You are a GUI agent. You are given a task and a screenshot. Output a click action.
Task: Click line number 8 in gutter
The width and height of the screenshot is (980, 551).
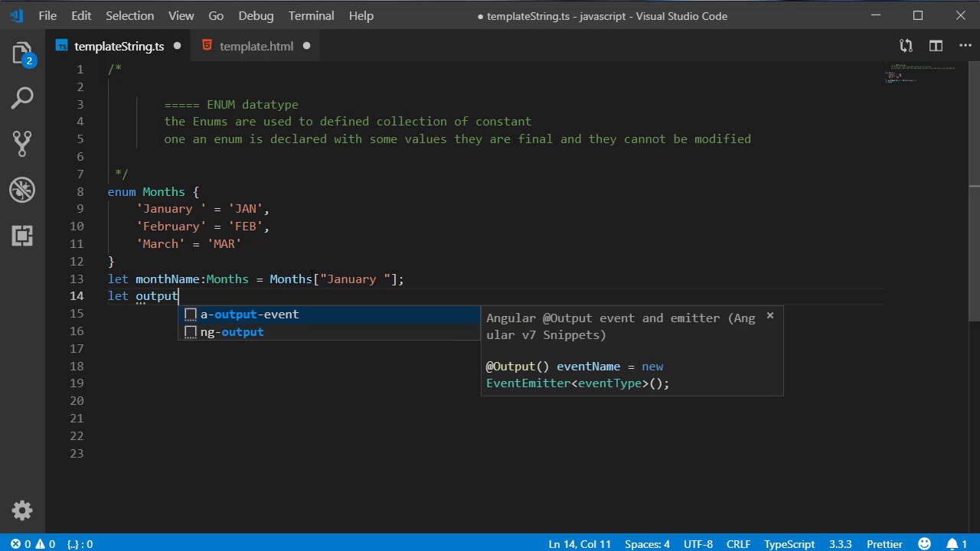pos(80,192)
